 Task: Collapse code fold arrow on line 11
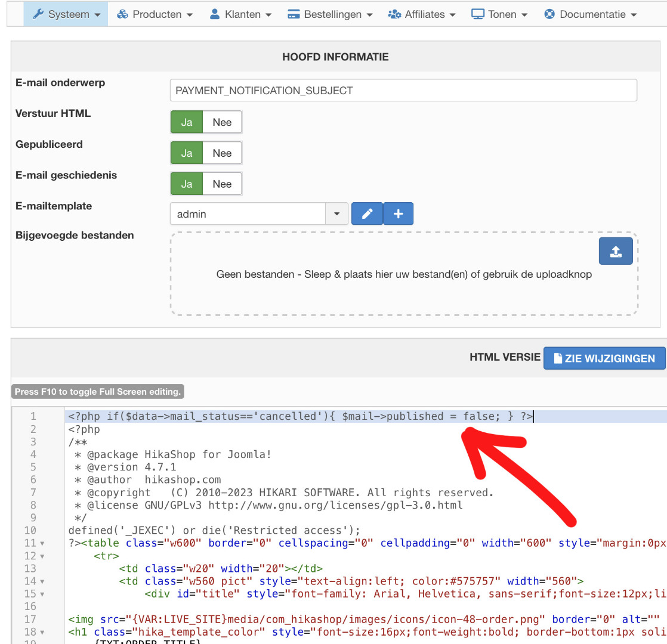tap(42, 543)
